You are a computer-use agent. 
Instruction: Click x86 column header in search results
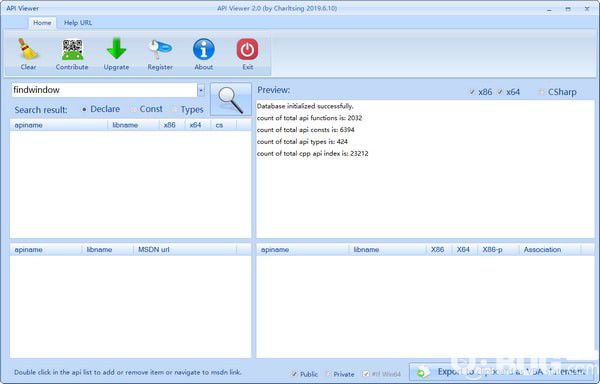(x=172, y=125)
